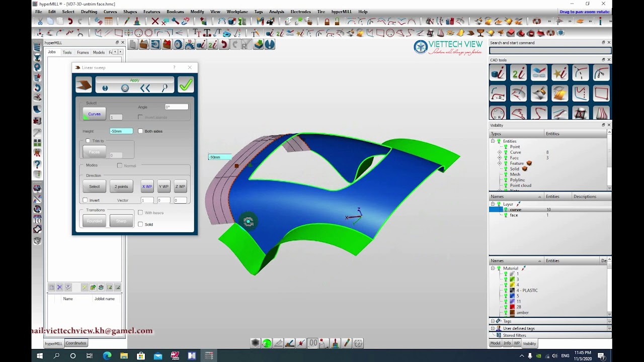Click the color swatch for material 5
Viewport: 644px width, 362px height.
point(512,296)
